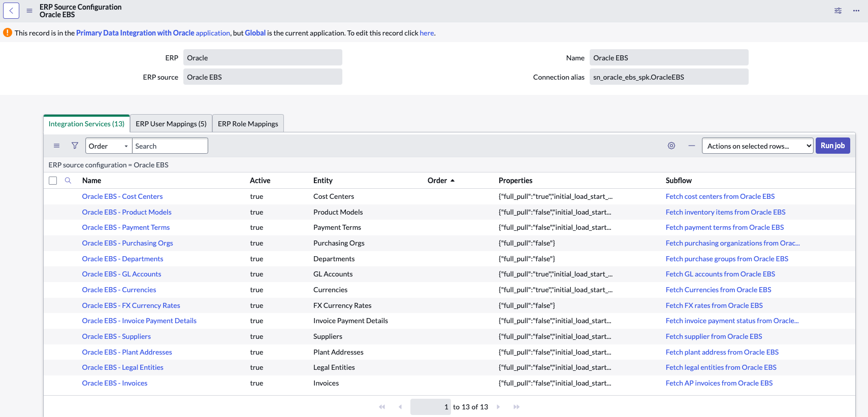Screen dimensions: 868x417
Task: Open Oracle EBS - Payment Terms record
Action: (126, 227)
